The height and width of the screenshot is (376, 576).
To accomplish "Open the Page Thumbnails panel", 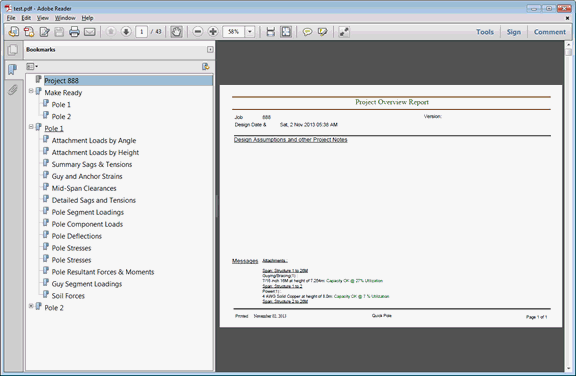I will coord(13,50).
